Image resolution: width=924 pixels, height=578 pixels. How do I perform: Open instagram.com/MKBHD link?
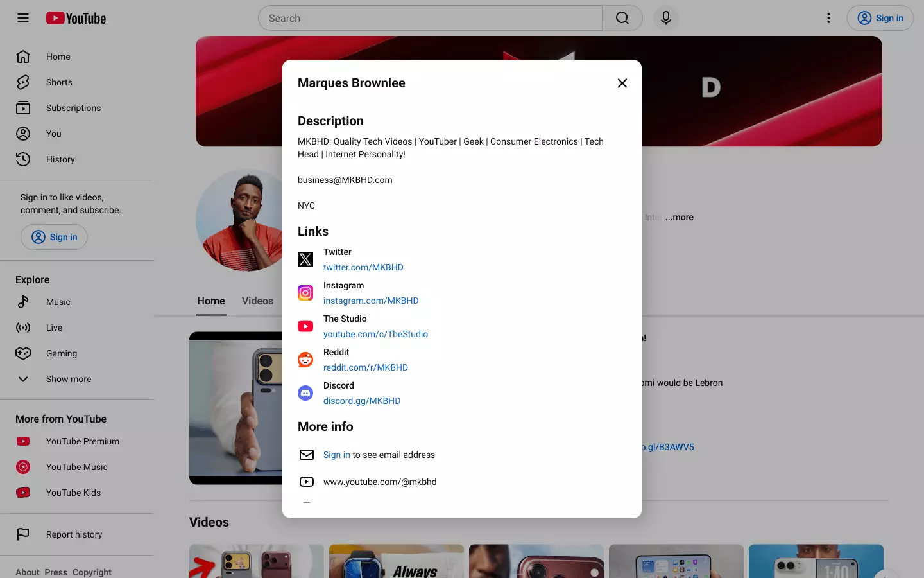[x=371, y=301]
